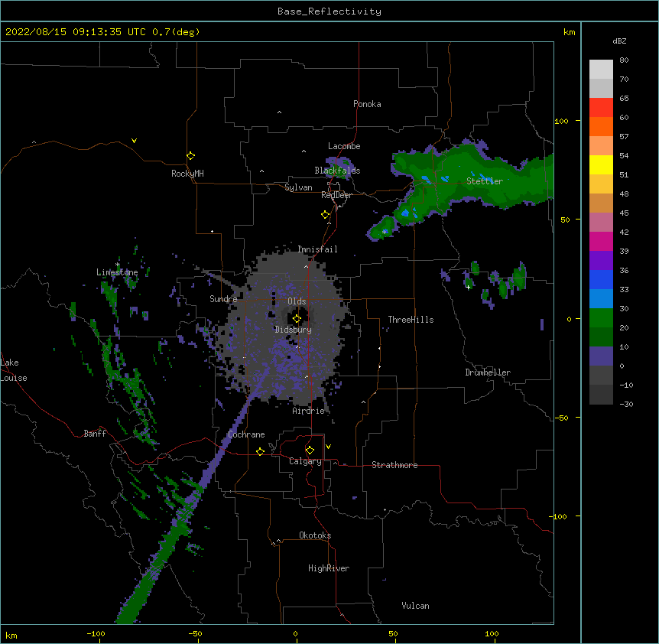Click the RedDeer city label
Image resolution: width=659 pixels, height=644 pixels.
(x=336, y=195)
